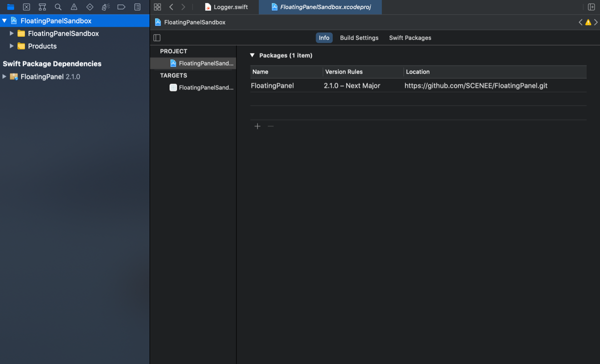Switch to the Info tab

point(324,38)
